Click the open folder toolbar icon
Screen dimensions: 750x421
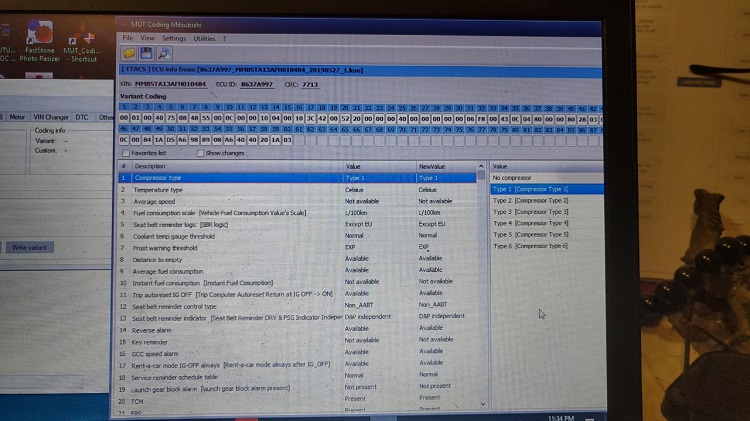pyautogui.click(x=129, y=53)
